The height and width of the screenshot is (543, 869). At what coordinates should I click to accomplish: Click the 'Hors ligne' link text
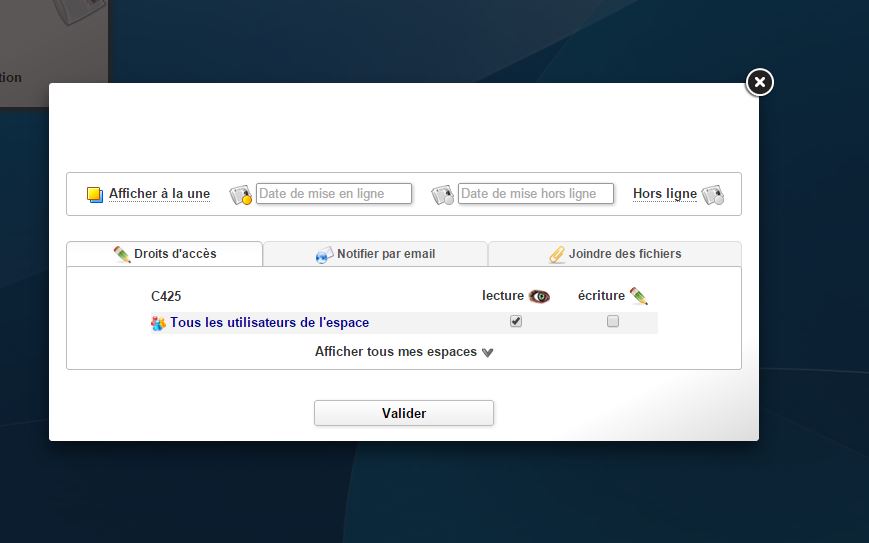[664, 194]
